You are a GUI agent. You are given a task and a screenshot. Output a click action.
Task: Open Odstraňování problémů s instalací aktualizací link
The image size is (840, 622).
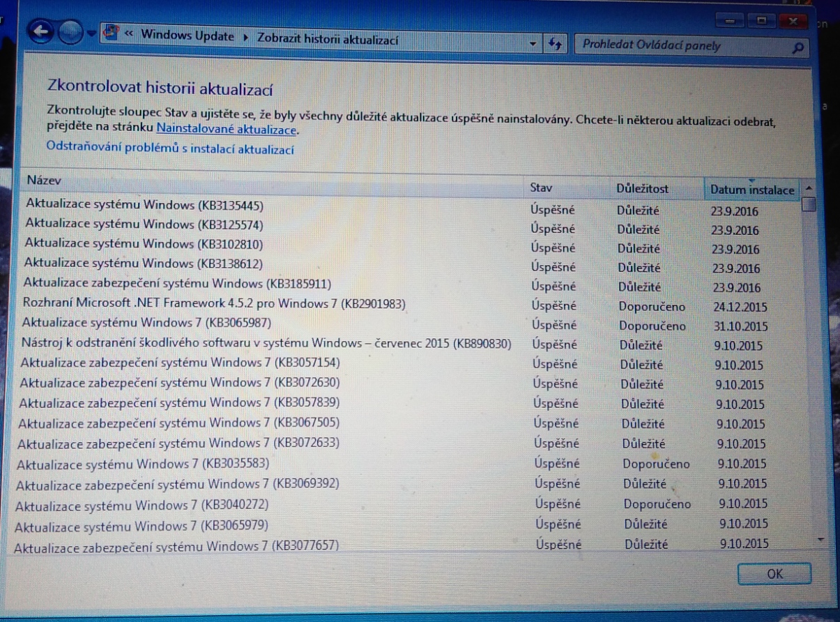point(170,149)
